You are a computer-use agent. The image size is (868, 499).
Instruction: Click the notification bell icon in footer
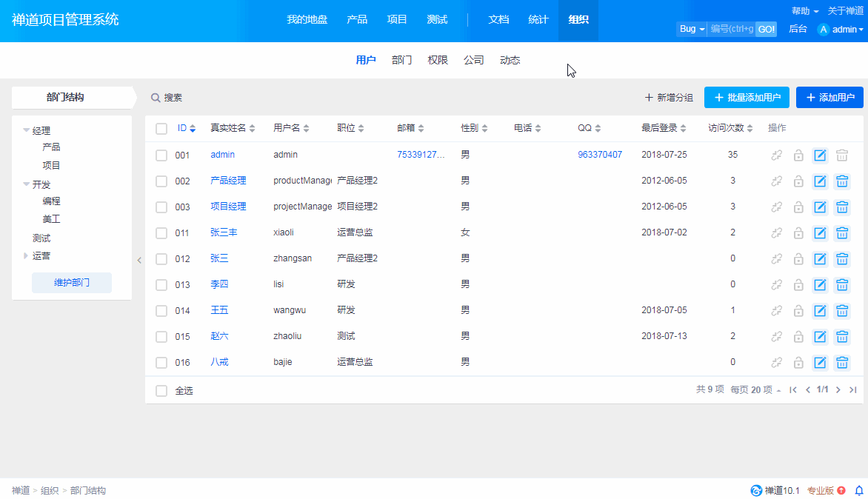859,490
